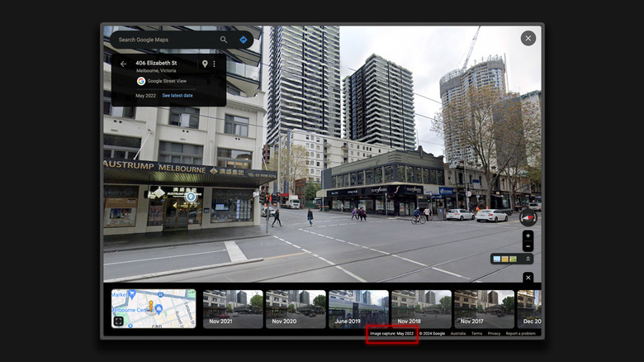Image resolution: width=644 pixels, height=362 pixels.
Task: Select the Nov 2021 imagery thumbnail
Action: (233, 309)
